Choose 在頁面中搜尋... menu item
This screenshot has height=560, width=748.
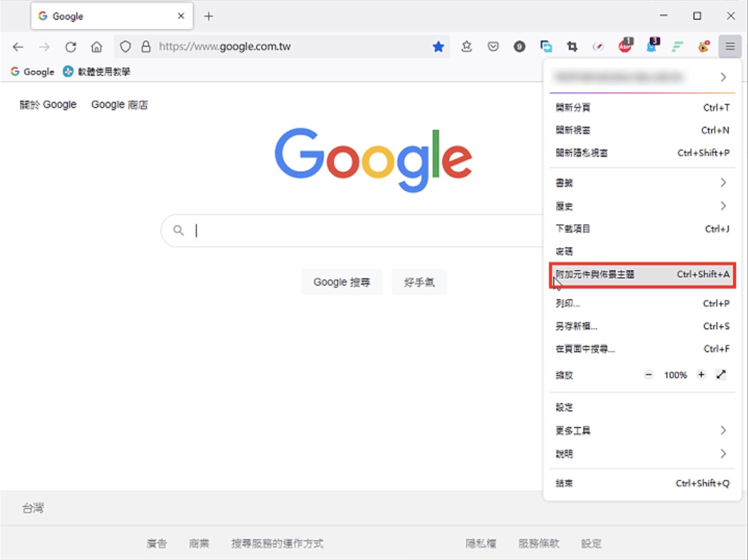(643, 349)
